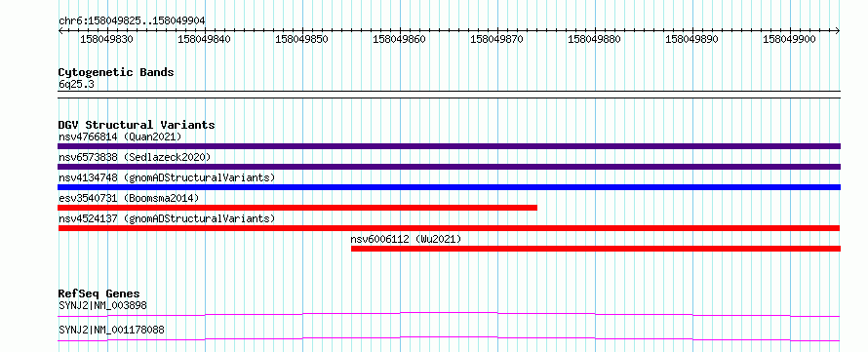Select the 6q25.3 cytogenetic band label
Viewport: 868px width, 352px height.
75,84
